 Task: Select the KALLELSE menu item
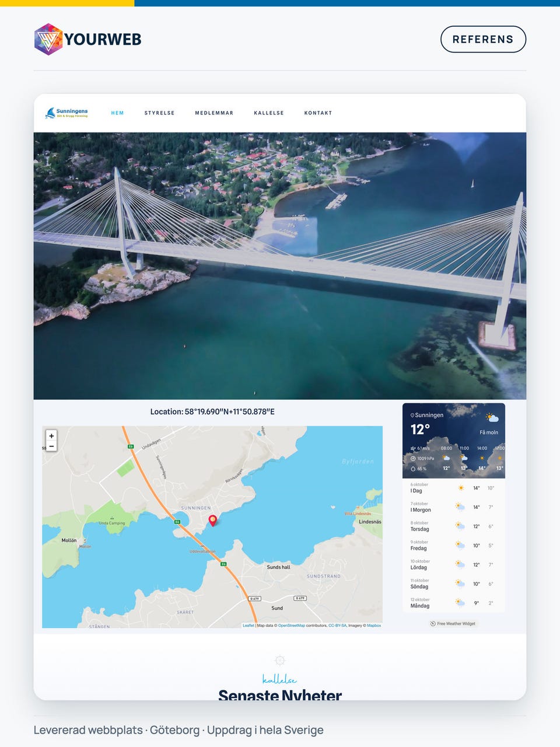(x=269, y=113)
